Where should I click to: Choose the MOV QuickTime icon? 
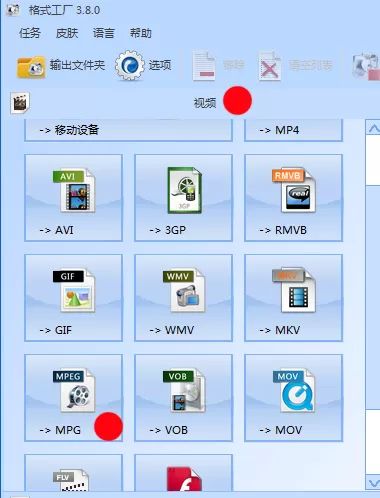(x=294, y=390)
